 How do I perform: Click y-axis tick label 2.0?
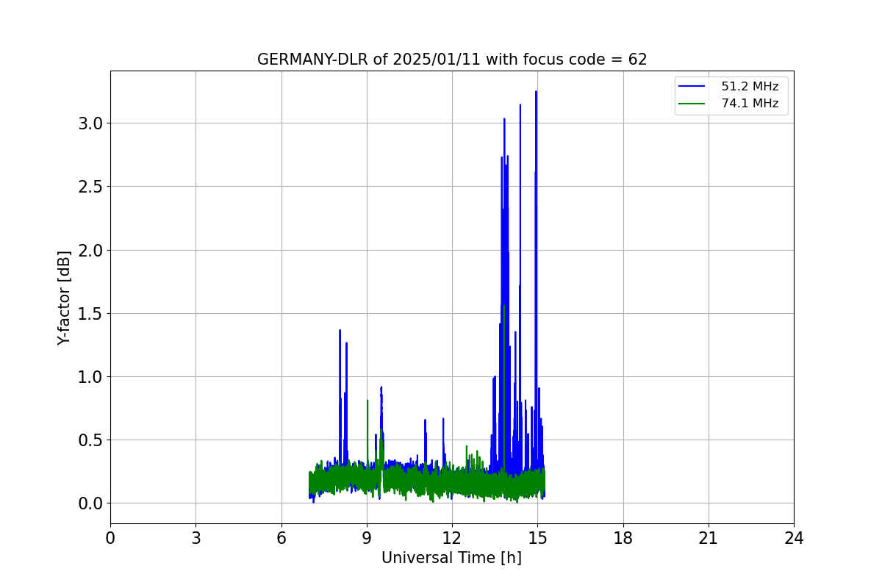(x=90, y=250)
